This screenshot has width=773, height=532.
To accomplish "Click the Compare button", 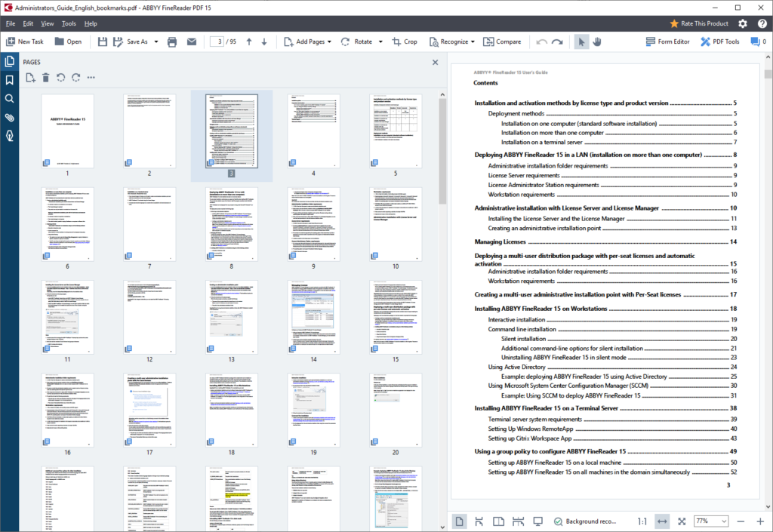I will click(502, 42).
